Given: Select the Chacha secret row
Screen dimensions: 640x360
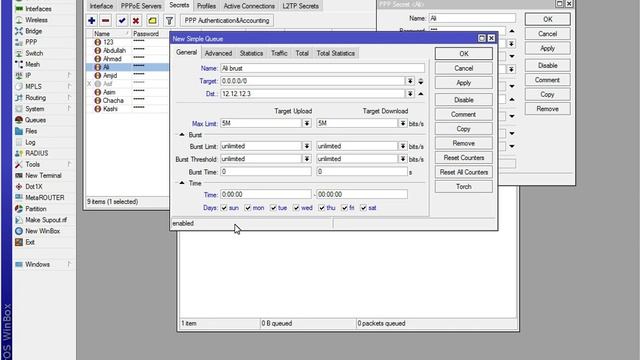Looking at the screenshot, I should (x=127, y=100).
